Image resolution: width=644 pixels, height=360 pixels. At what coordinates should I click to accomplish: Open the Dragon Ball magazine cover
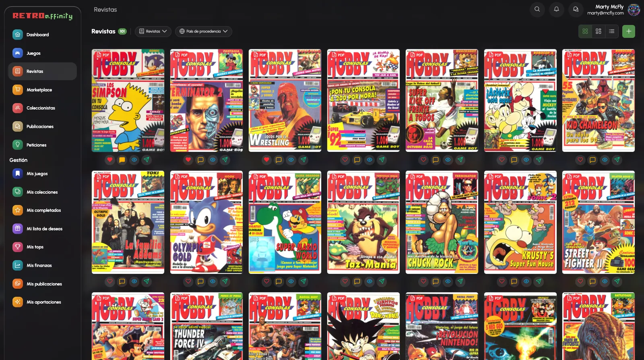(363, 326)
